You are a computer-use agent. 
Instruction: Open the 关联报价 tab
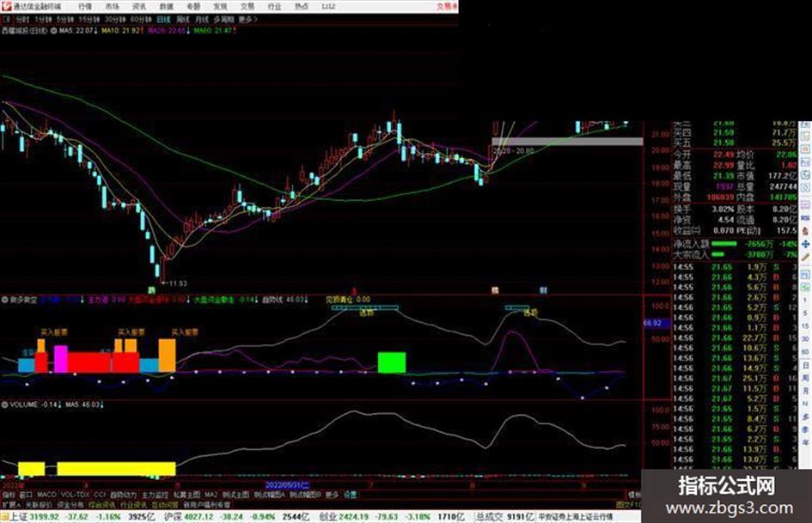tap(39, 504)
